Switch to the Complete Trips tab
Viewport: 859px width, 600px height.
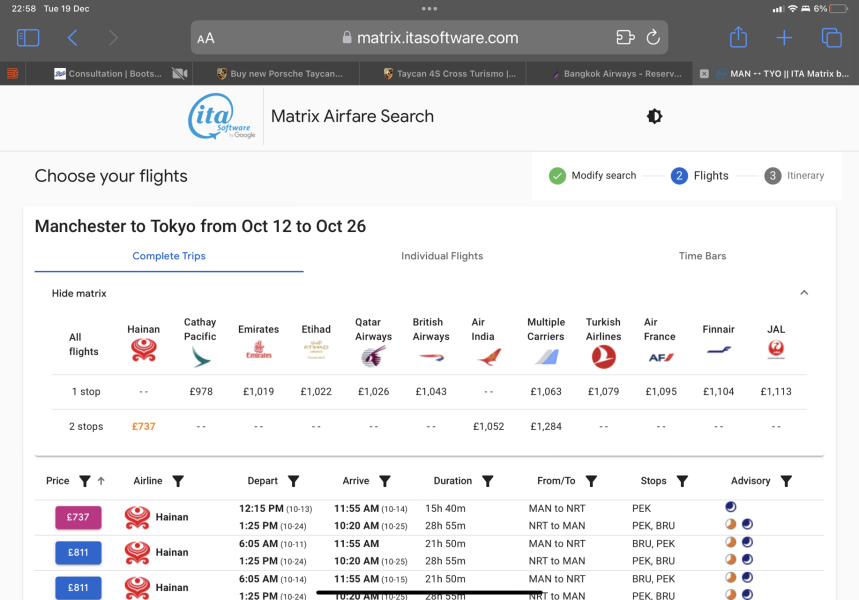tap(169, 256)
